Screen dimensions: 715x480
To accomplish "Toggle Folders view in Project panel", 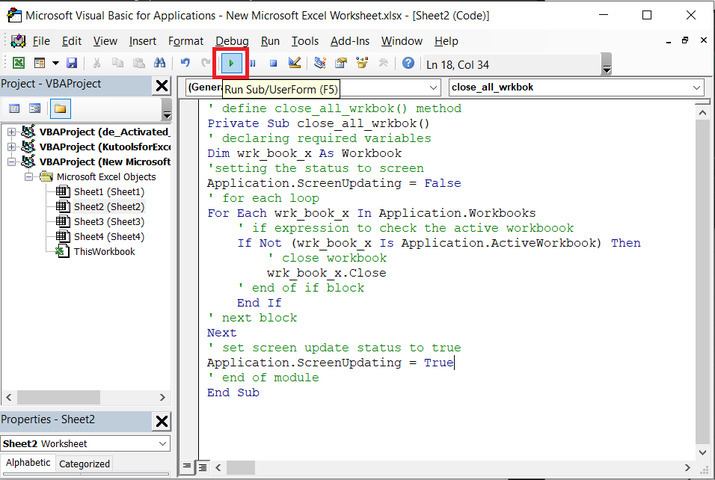I will 60,108.
